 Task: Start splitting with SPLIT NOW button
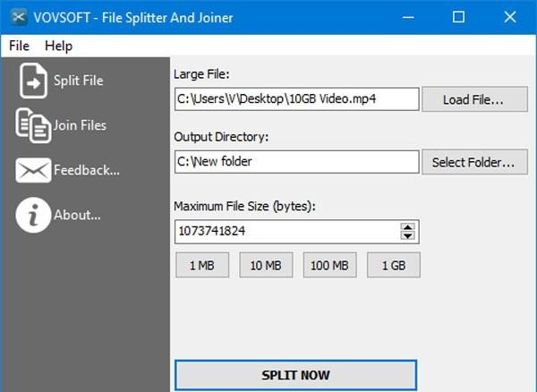pyautogui.click(x=296, y=375)
